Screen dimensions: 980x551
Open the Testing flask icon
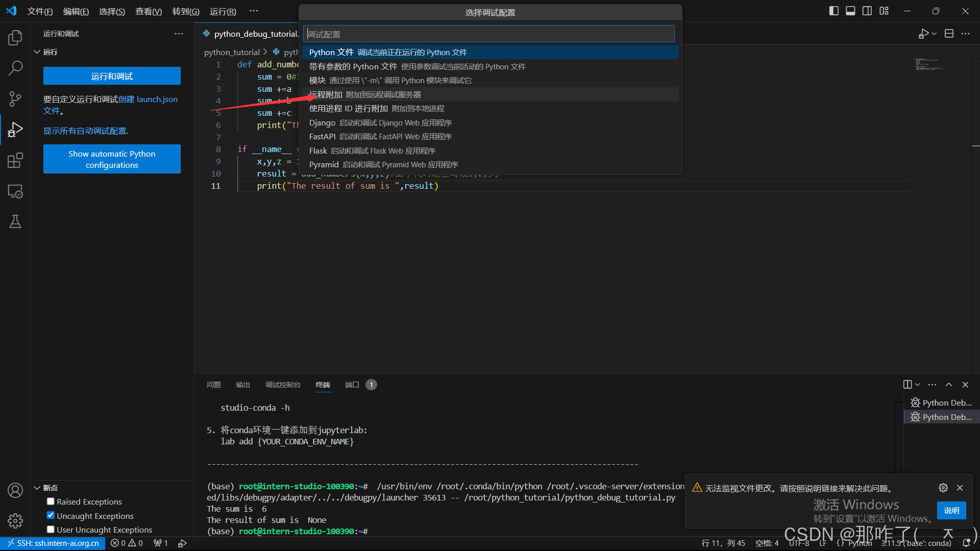pos(15,221)
